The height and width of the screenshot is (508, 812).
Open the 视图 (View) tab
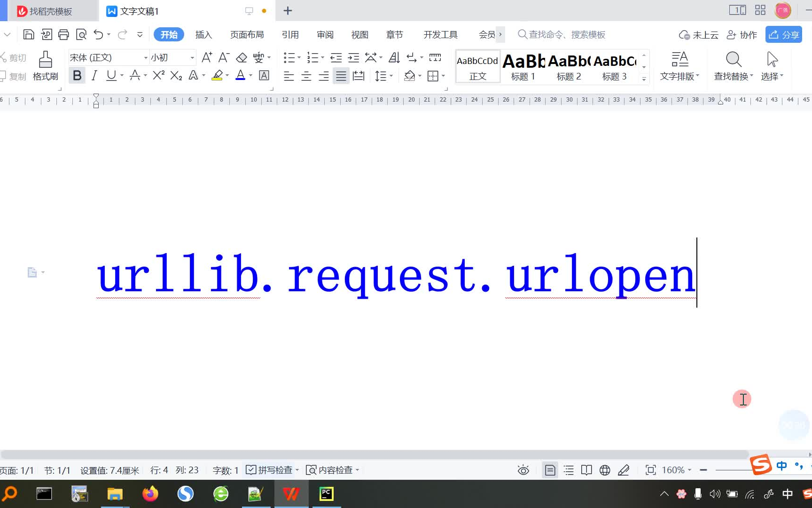coord(359,35)
